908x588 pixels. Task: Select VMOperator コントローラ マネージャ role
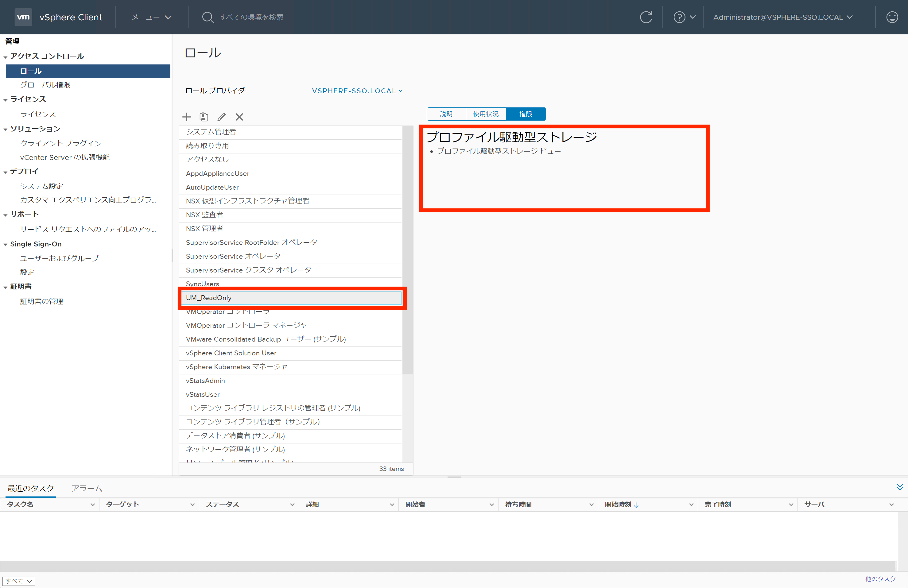tap(290, 325)
